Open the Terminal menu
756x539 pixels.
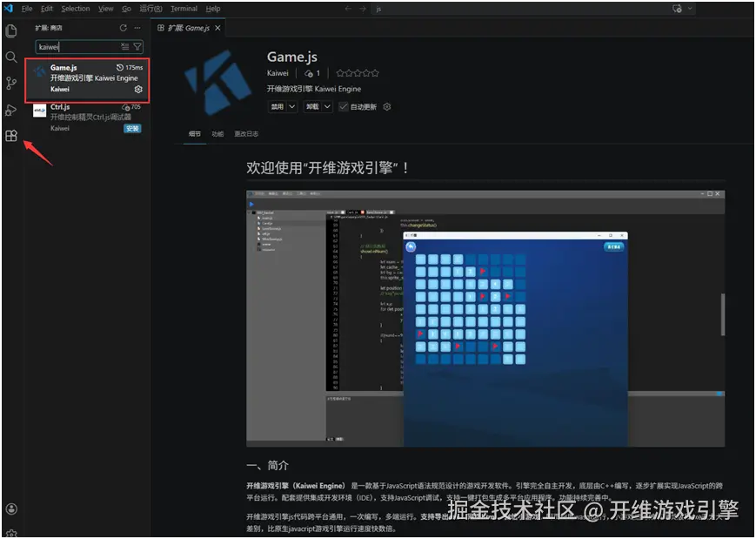tap(184, 9)
